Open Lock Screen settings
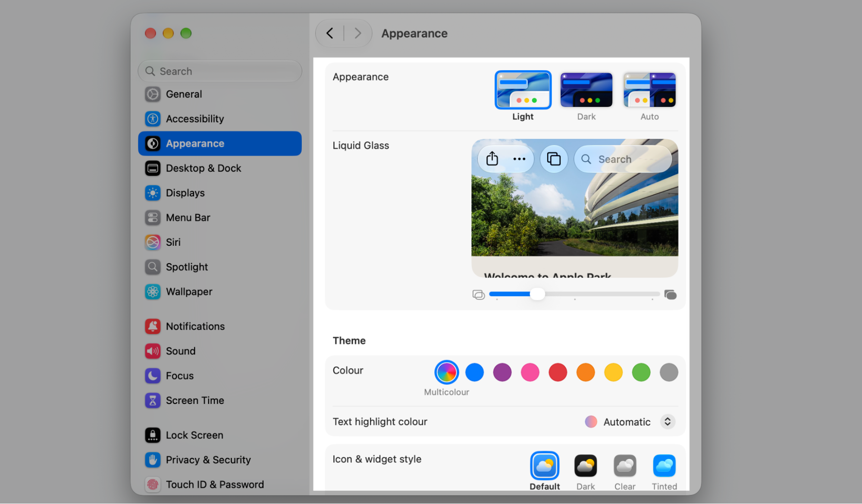This screenshot has width=862, height=504. 219,435
